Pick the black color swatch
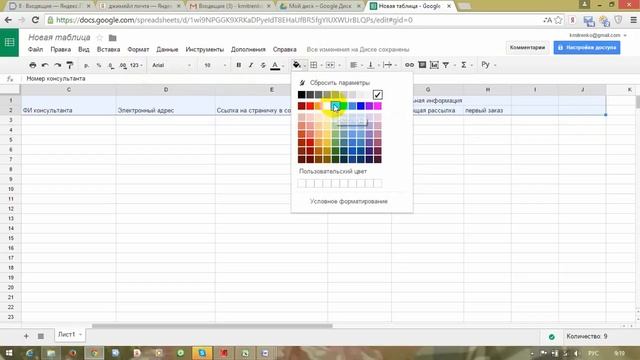Screen dimensions: 640x360 point(302,95)
